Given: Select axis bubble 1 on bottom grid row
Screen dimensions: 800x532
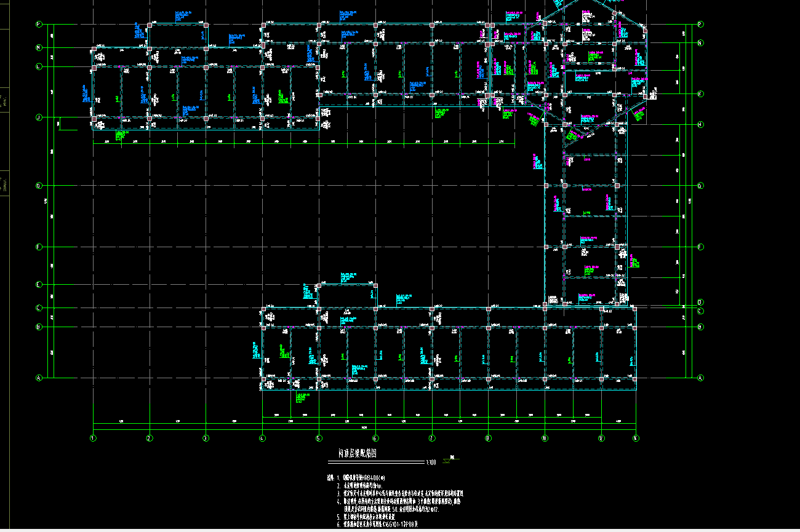Looking at the screenshot, I should (93, 439).
